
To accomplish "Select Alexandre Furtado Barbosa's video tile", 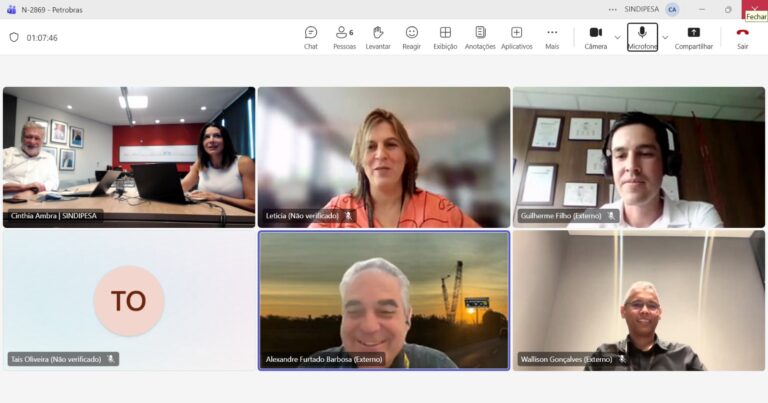I will click(384, 300).
